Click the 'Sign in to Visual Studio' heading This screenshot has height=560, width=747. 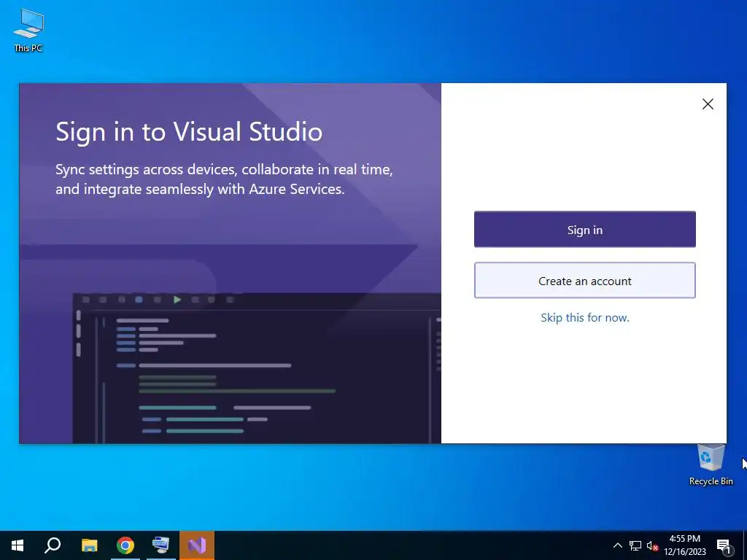(x=189, y=131)
